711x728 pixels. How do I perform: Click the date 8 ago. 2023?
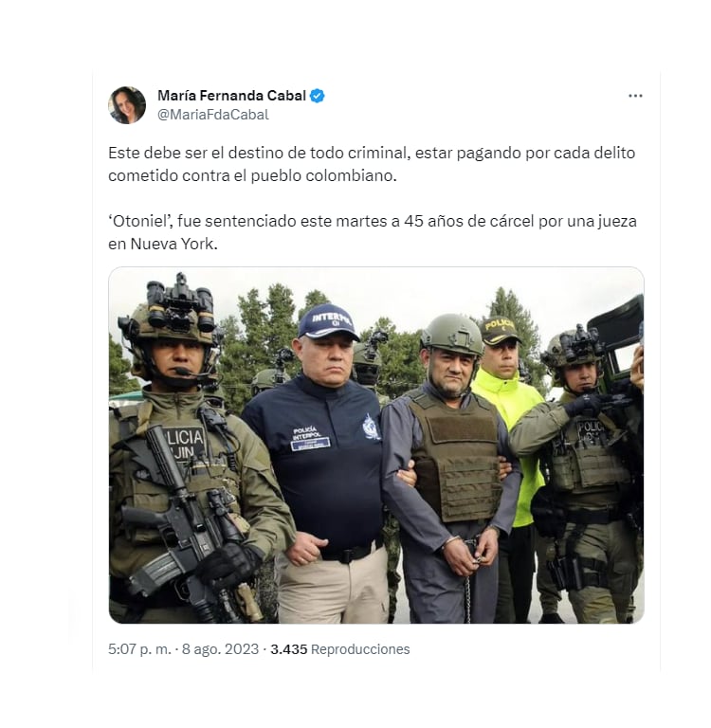click(220, 649)
